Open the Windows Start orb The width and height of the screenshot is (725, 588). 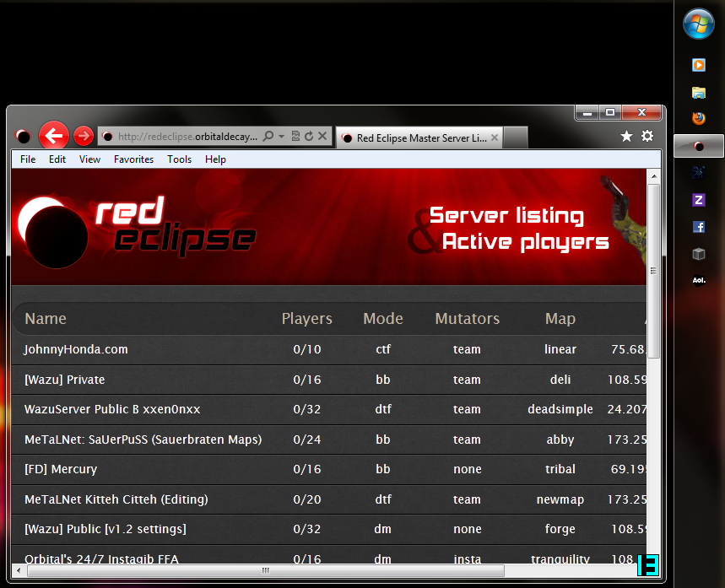[x=698, y=24]
